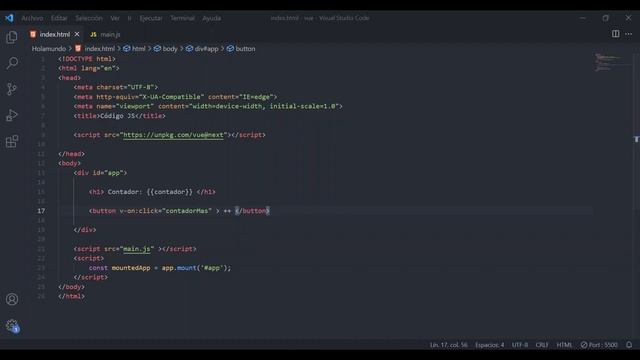Open the Ver menu
The width and height of the screenshot is (640, 360).
pyautogui.click(x=115, y=18)
